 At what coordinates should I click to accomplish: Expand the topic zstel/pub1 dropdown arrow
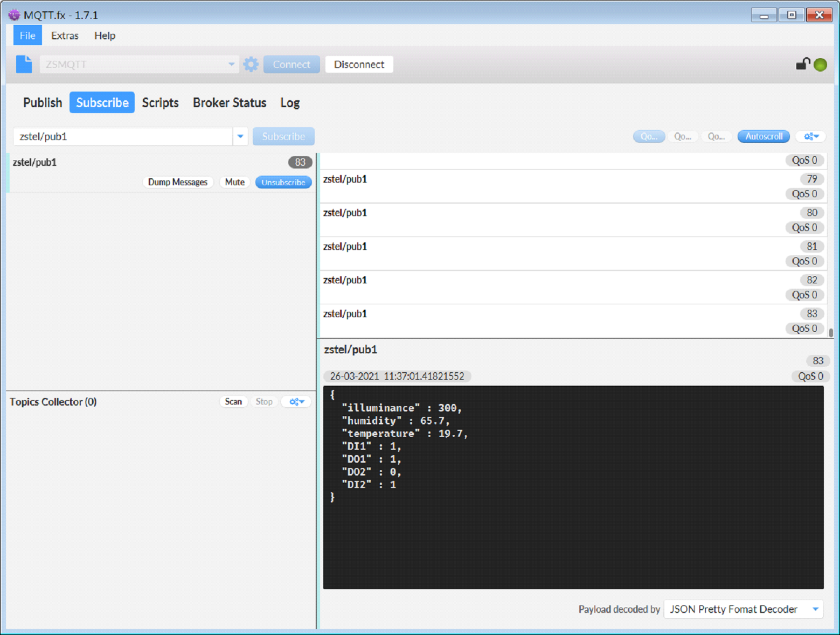point(240,137)
